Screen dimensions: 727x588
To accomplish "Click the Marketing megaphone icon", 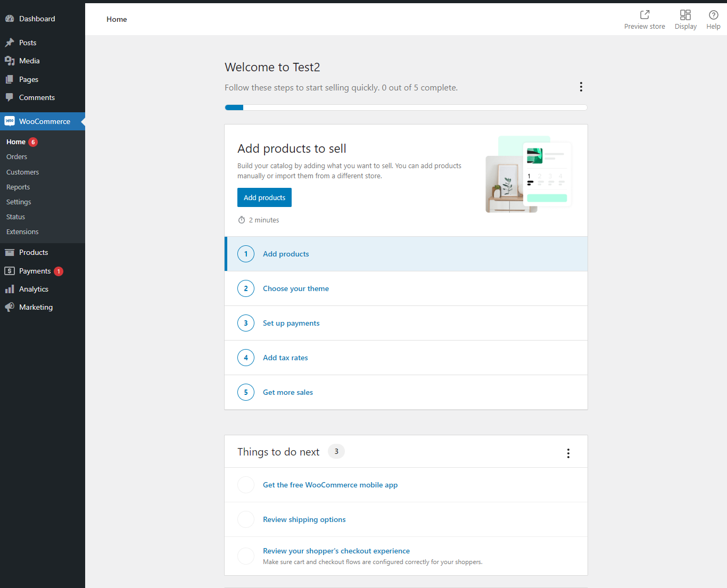I will (x=10, y=307).
